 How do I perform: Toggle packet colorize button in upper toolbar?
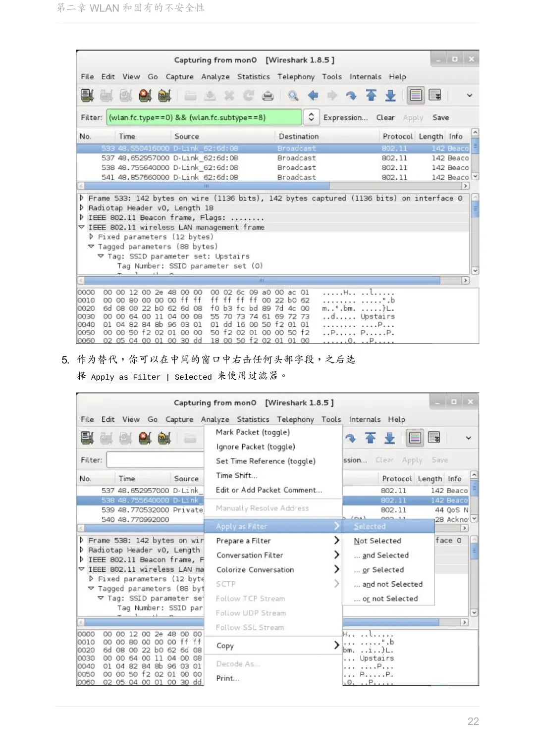point(416,95)
